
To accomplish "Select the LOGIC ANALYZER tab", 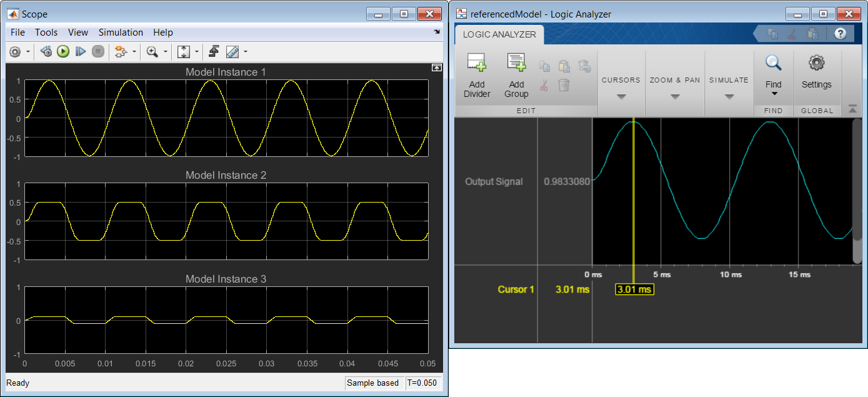I will point(499,34).
